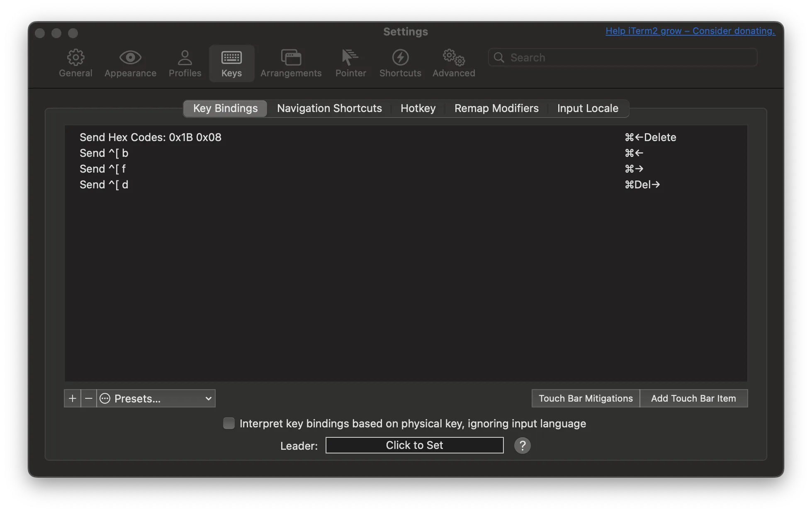The width and height of the screenshot is (812, 512).
Task: Go to the Pointer settings pane
Action: (350, 63)
